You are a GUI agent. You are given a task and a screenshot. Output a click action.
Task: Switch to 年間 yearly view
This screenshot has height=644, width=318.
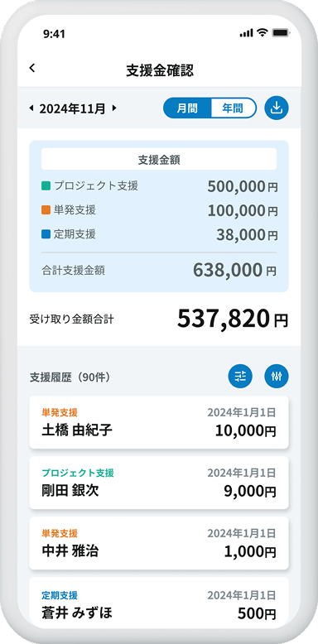(234, 108)
